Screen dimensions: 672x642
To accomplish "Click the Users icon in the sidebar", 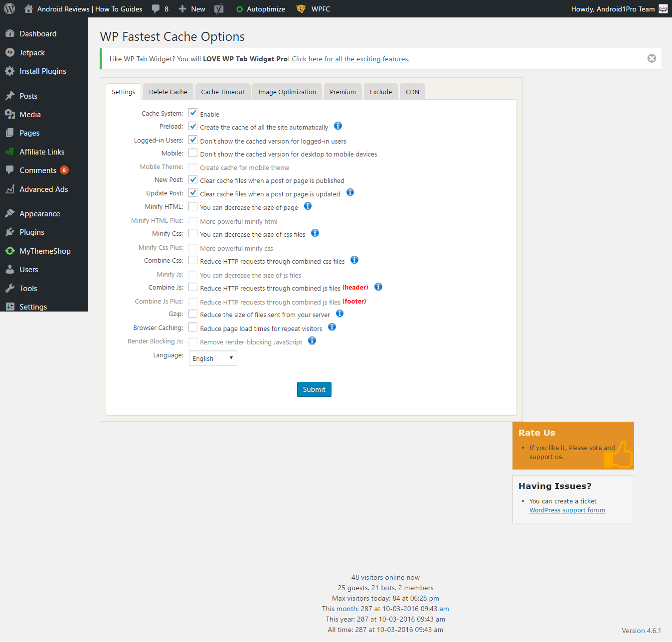I will (x=10, y=270).
